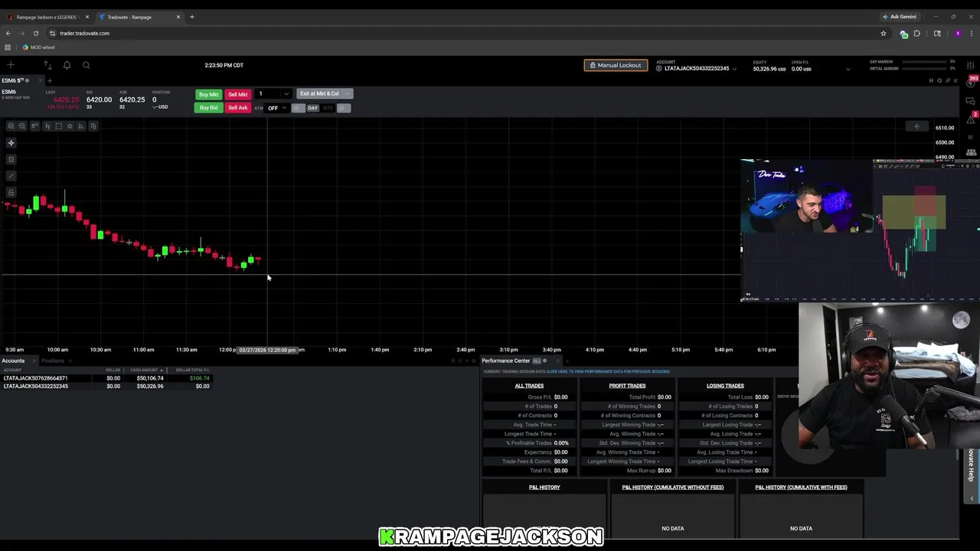Open the alerts warning icon with badge 2
Screen dimensions: 980x551
click(972, 118)
